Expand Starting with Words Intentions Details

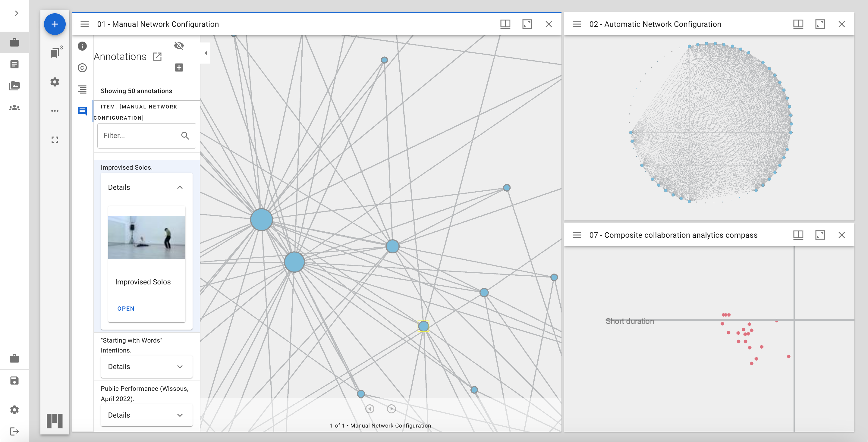pos(146,367)
